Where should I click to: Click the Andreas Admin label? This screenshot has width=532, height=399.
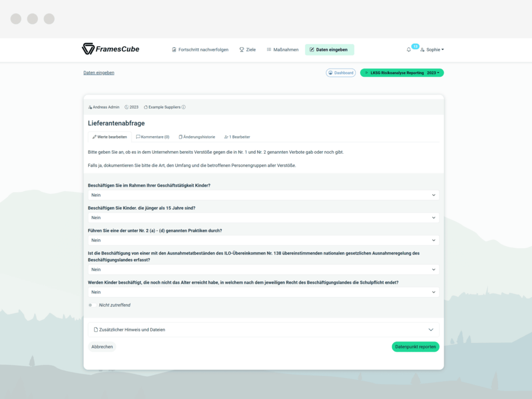coord(106,107)
